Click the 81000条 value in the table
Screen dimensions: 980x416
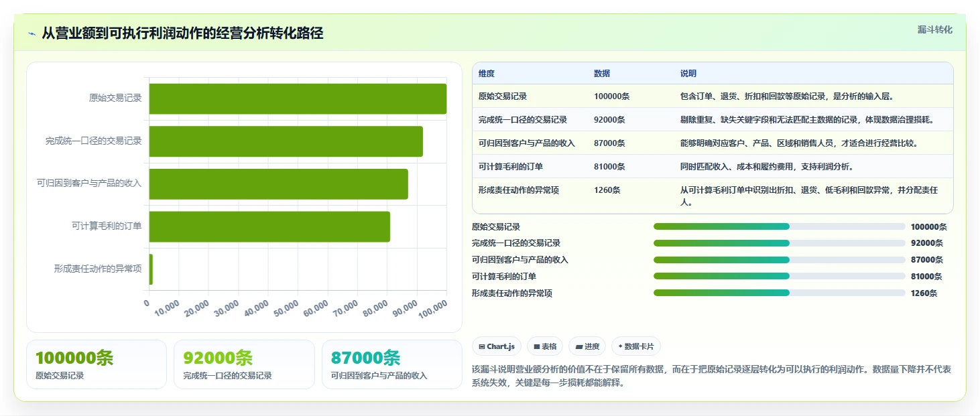click(x=609, y=167)
